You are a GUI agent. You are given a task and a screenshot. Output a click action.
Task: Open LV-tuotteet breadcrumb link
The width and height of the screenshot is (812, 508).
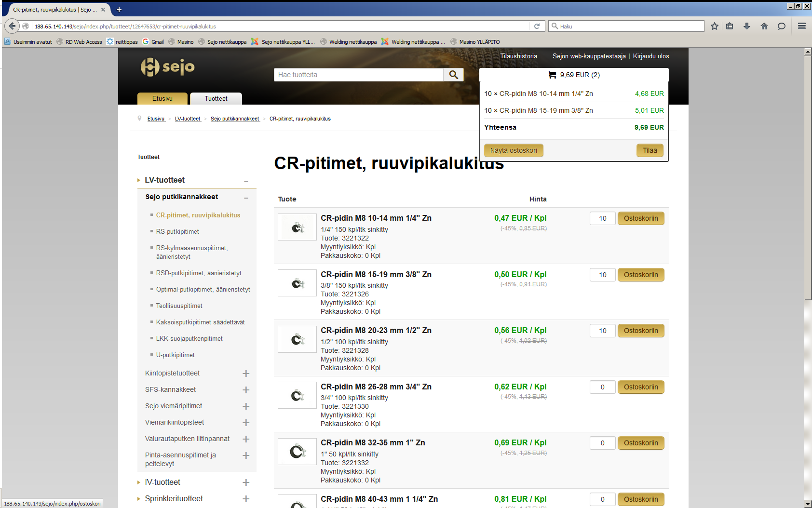coord(188,119)
